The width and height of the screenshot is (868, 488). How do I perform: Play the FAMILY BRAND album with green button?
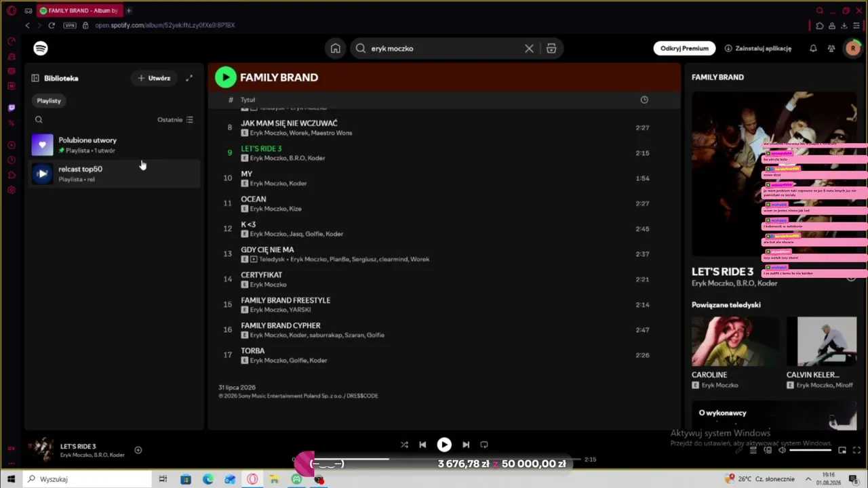tap(225, 77)
